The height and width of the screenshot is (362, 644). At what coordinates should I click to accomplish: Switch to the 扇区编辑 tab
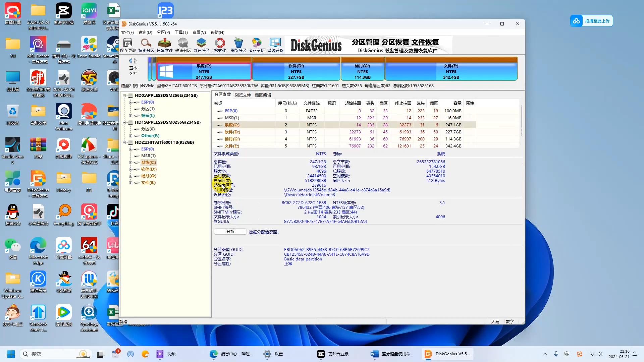(263, 95)
